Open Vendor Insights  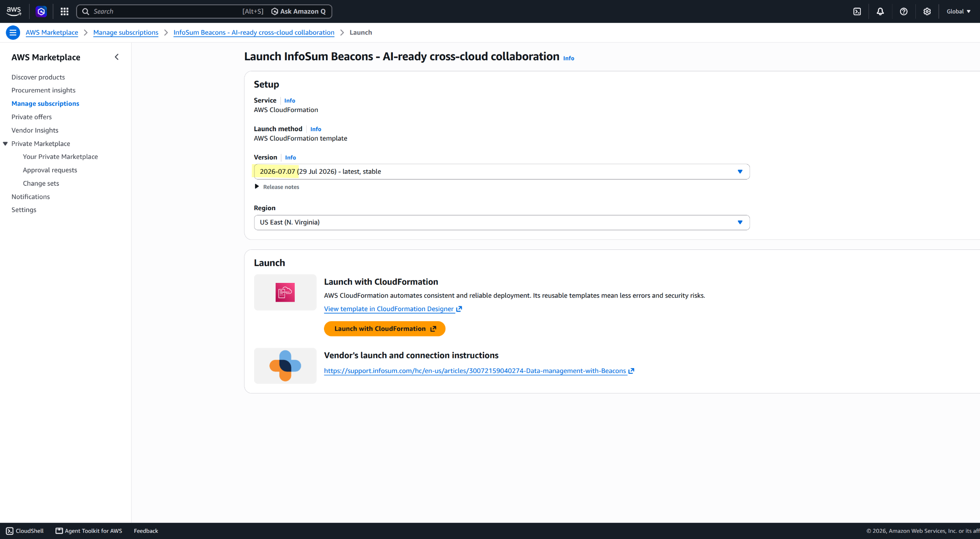[x=35, y=130]
